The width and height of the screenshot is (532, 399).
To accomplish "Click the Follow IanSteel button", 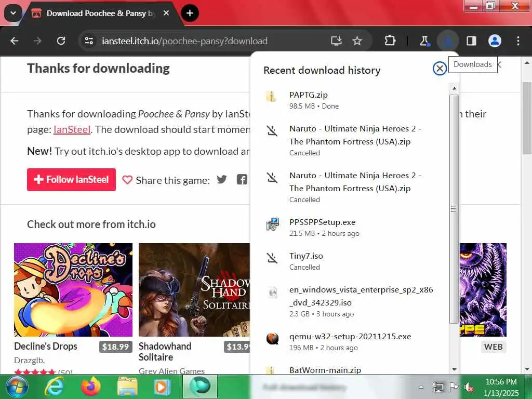I will 71,179.
